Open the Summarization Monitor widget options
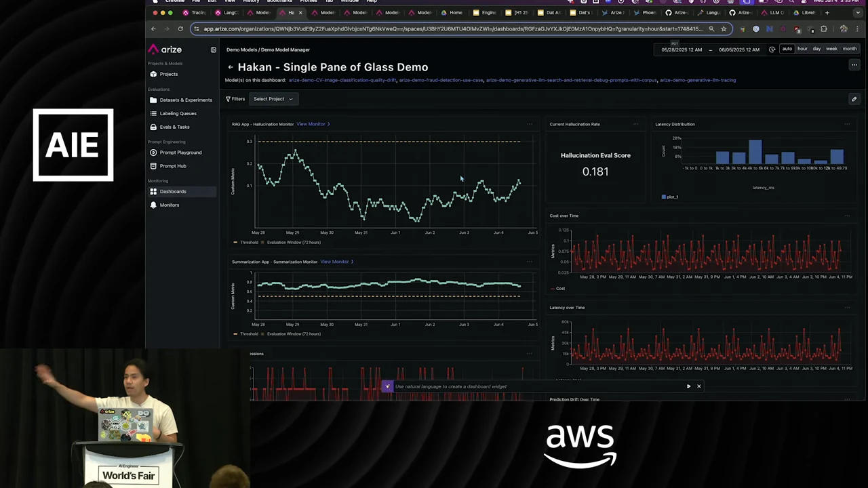The width and height of the screenshot is (868, 488). click(x=530, y=262)
